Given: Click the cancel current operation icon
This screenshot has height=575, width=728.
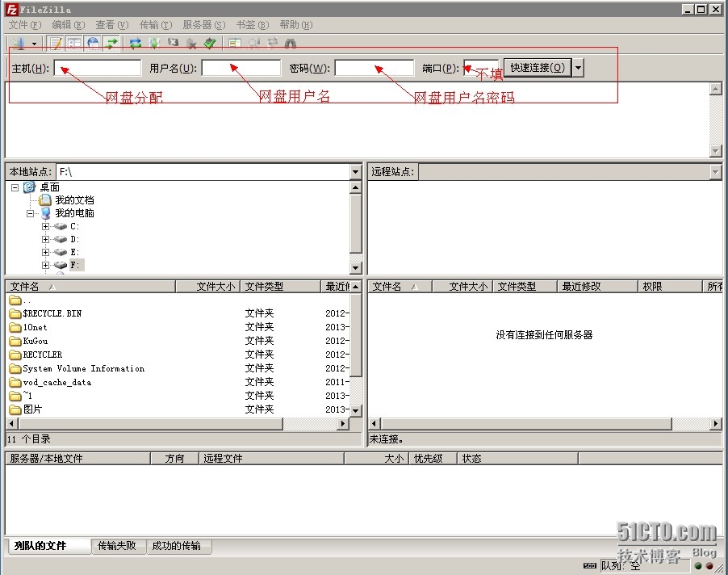Looking at the screenshot, I should pos(173,43).
